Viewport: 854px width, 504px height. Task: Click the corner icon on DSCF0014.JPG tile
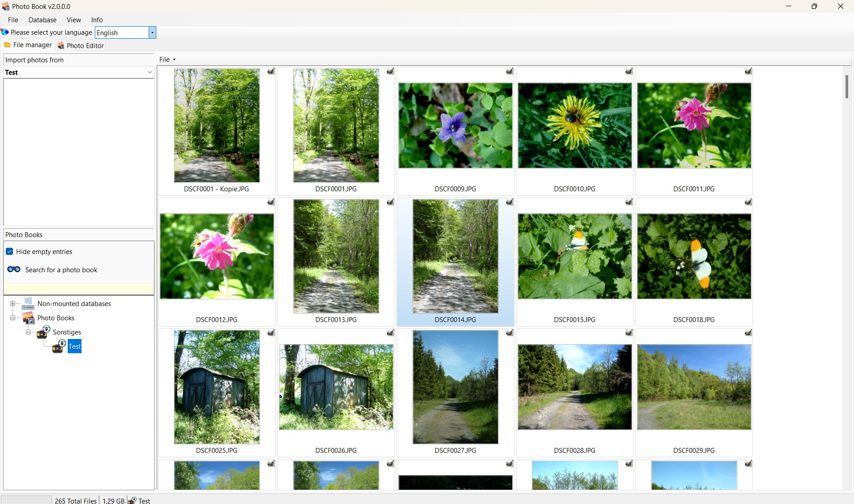[509, 202]
